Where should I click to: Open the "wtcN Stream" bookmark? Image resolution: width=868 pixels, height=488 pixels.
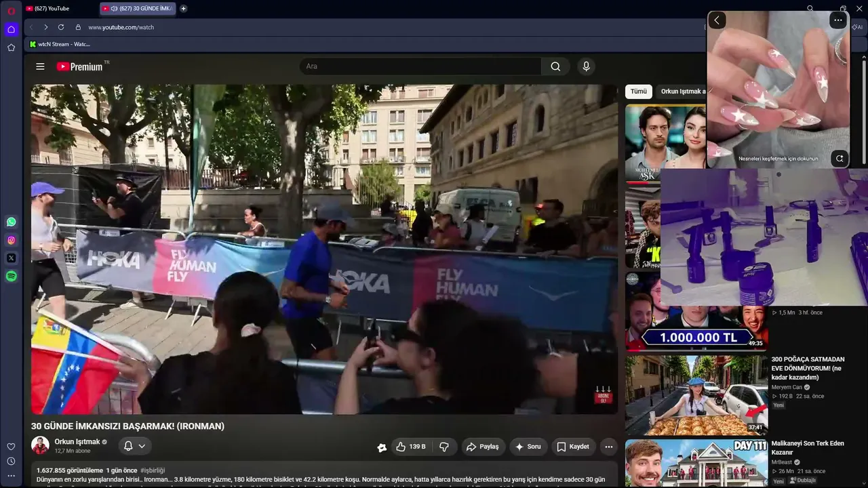tap(60, 44)
